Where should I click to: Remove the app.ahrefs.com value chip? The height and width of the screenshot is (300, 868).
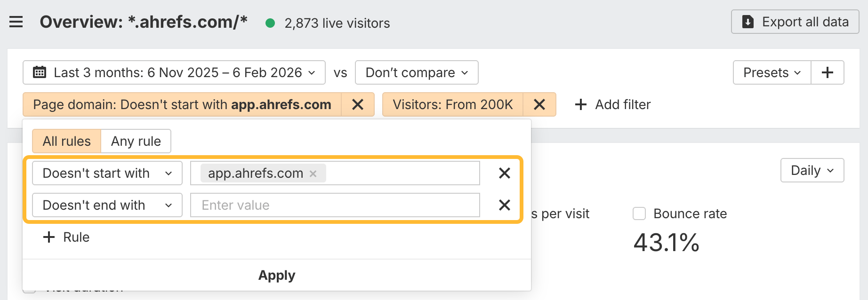point(313,174)
